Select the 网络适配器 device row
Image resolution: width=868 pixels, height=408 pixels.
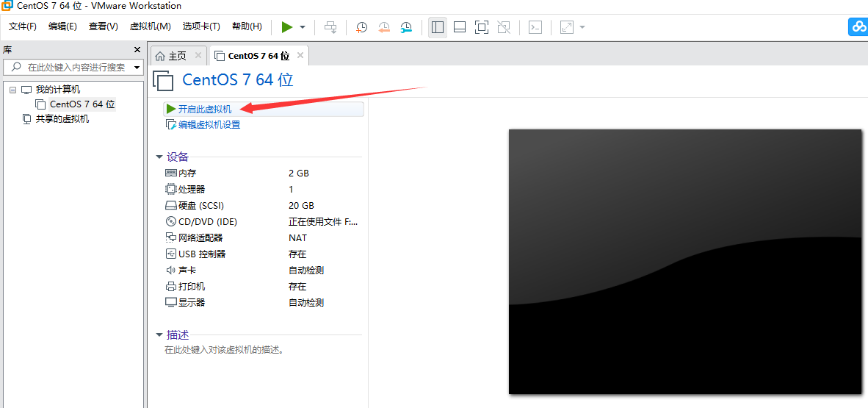click(x=263, y=237)
